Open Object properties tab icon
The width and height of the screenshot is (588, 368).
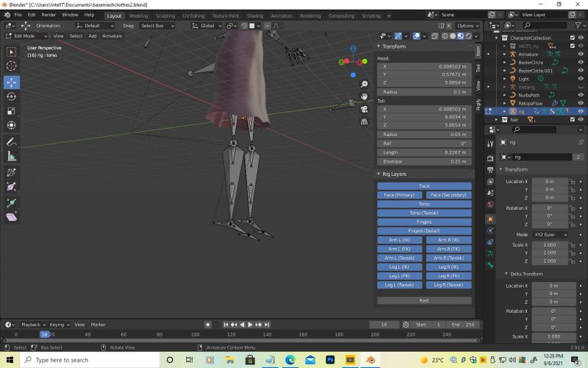click(490, 219)
